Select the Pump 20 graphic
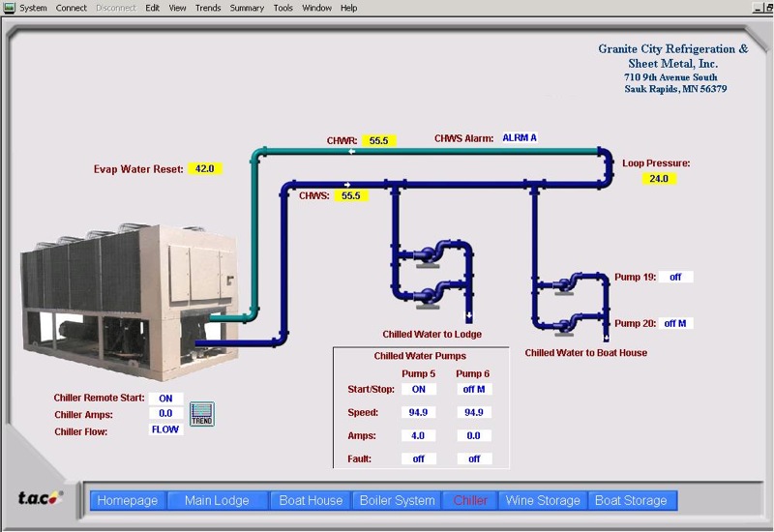Image resolution: width=774 pixels, height=532 pixels. tap(564, 326)
